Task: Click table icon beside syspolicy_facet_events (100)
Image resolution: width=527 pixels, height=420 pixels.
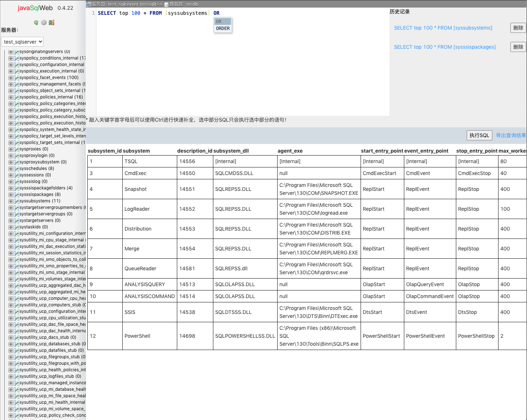Action: (x=17, y=78)
